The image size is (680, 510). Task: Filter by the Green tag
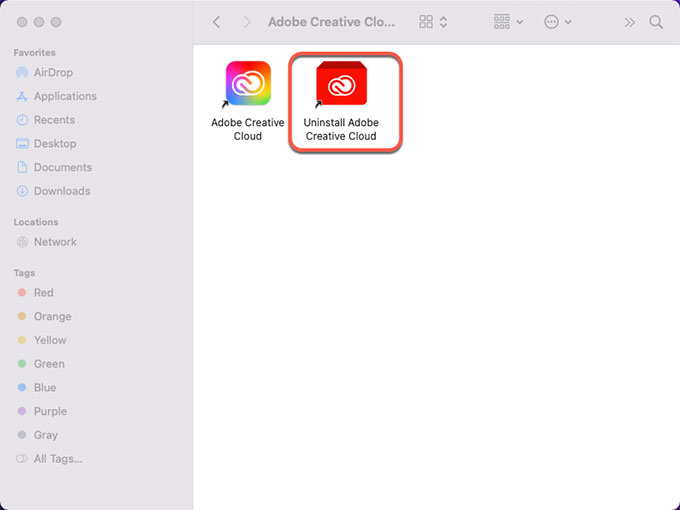tap(49, 364)
